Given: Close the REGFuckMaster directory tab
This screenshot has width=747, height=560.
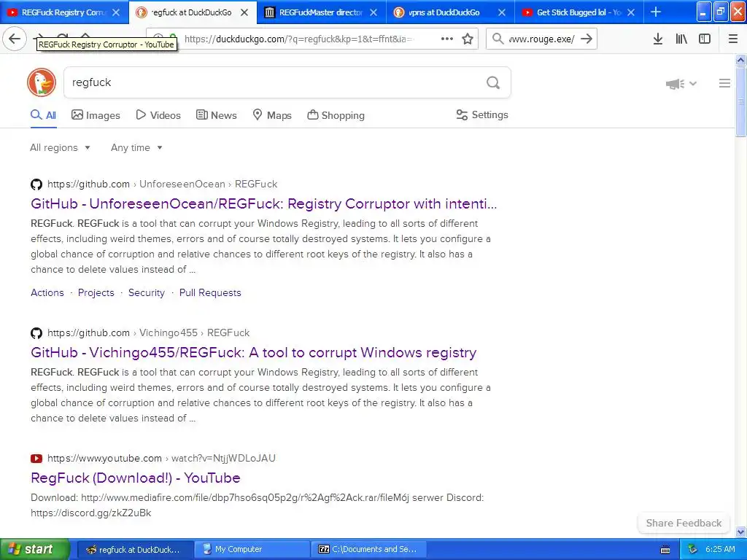Looking at the screenshot, I should point(373,12).
